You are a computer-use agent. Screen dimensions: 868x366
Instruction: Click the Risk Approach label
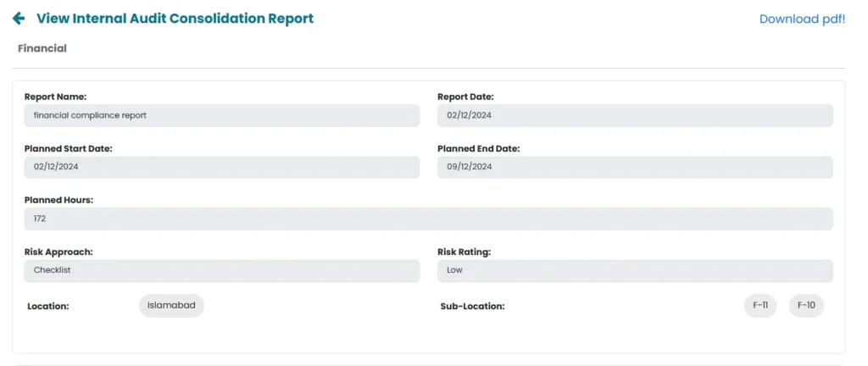tap(58, 252)
